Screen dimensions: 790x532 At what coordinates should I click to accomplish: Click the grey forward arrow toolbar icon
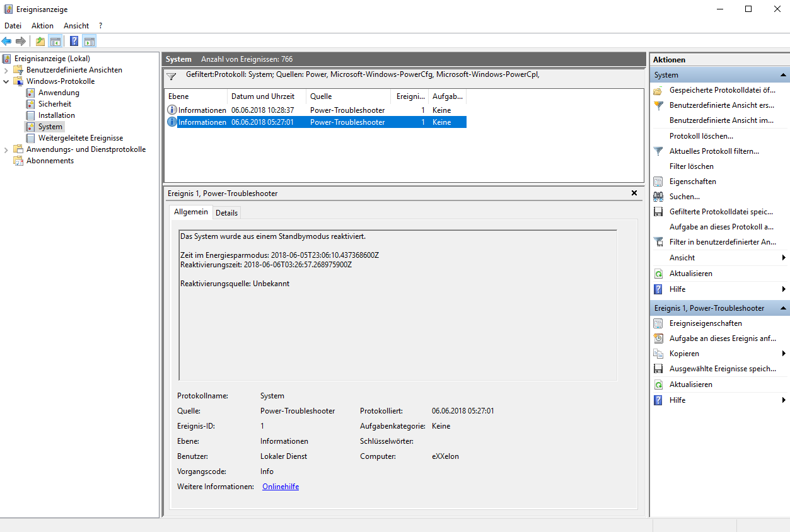click(21, 42)
